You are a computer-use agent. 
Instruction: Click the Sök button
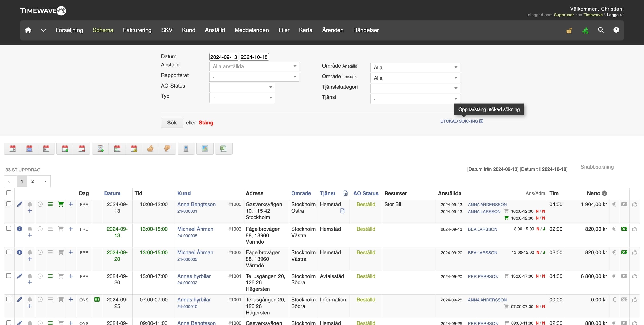click(x=172, y=123)
